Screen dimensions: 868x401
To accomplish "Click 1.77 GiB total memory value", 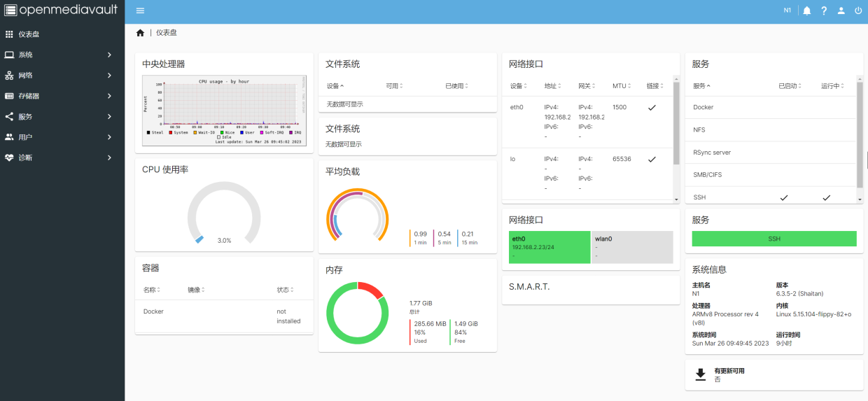I will 421,303.
